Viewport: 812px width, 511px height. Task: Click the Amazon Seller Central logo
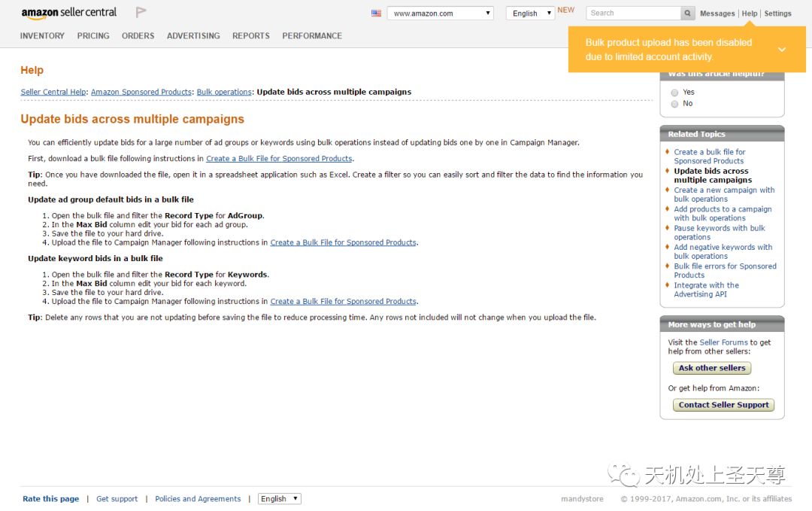tap(69, 13)
